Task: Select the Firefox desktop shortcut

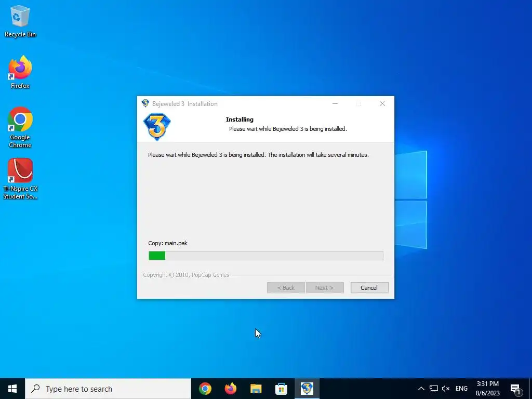Action: [20, 72]
